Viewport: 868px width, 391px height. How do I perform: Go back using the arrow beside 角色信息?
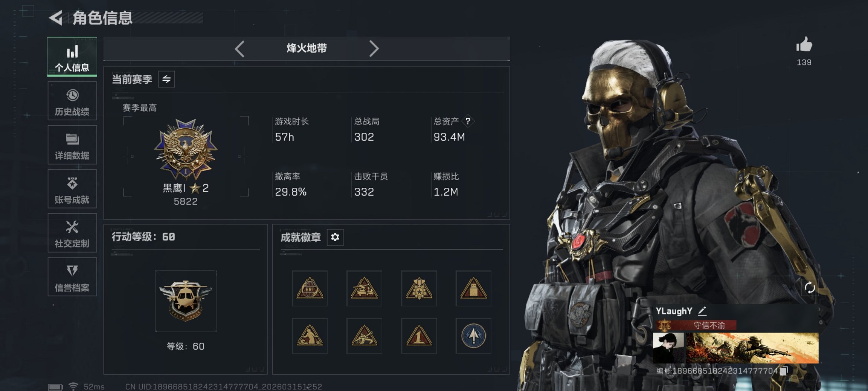[x=56, y=18]
